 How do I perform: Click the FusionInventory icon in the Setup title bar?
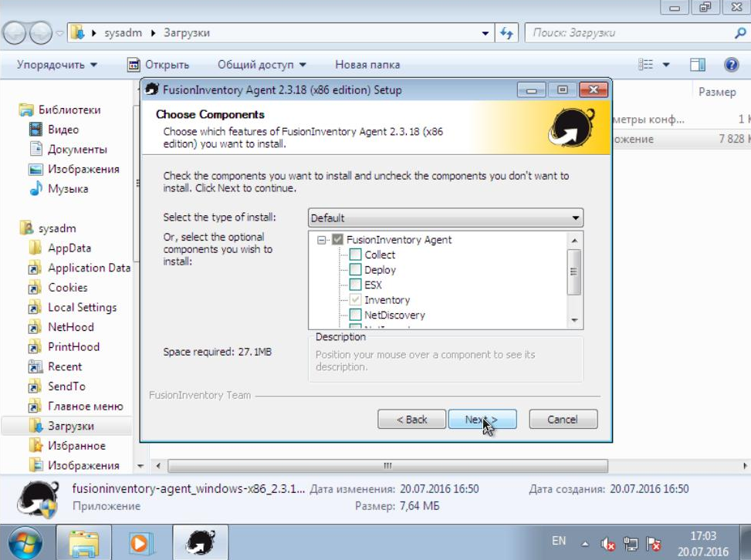pyautogui.click(x=152, y=89)
